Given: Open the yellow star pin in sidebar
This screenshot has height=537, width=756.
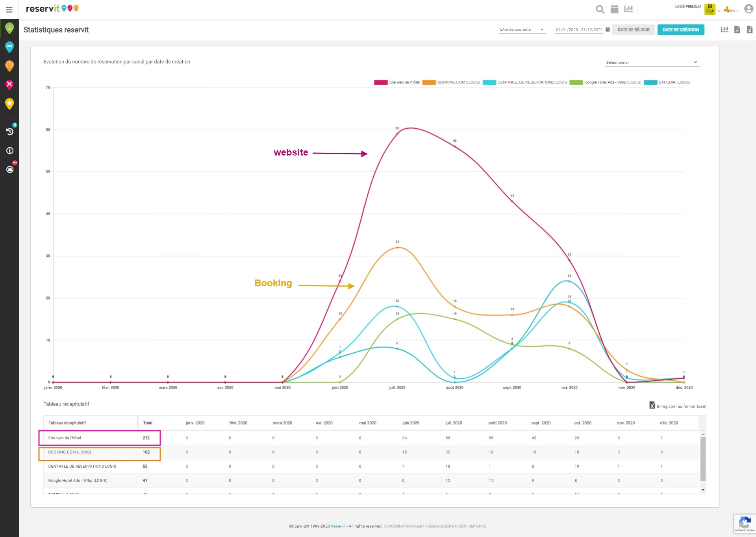Looking at the screenshot, I should tap(9, 104).
